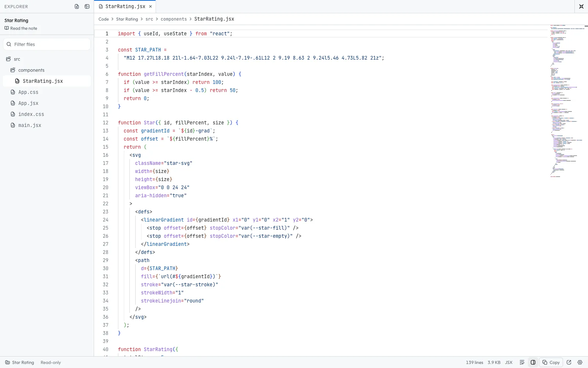
Task: Click line number 12 in the gutter
Action: [x=105, y=123]
